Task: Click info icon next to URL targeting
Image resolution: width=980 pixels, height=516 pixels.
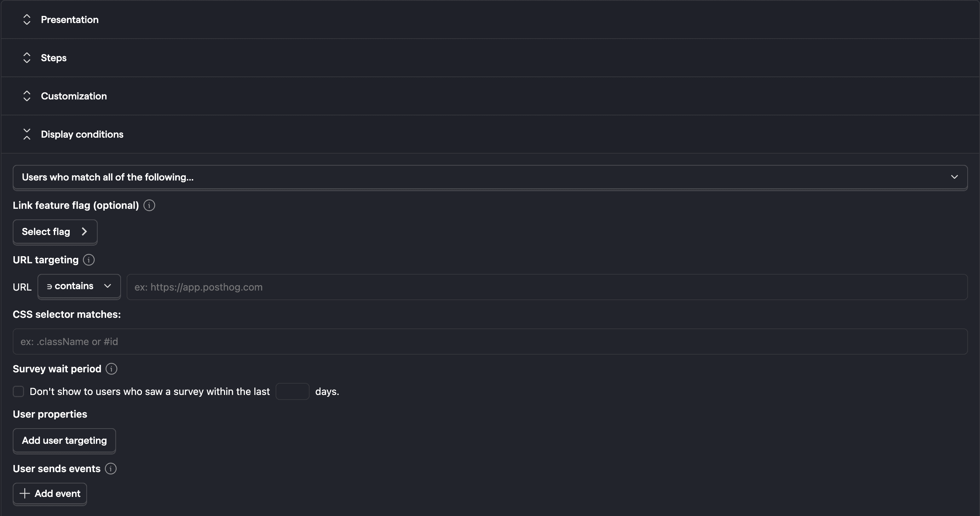Action: click(89, 260)
